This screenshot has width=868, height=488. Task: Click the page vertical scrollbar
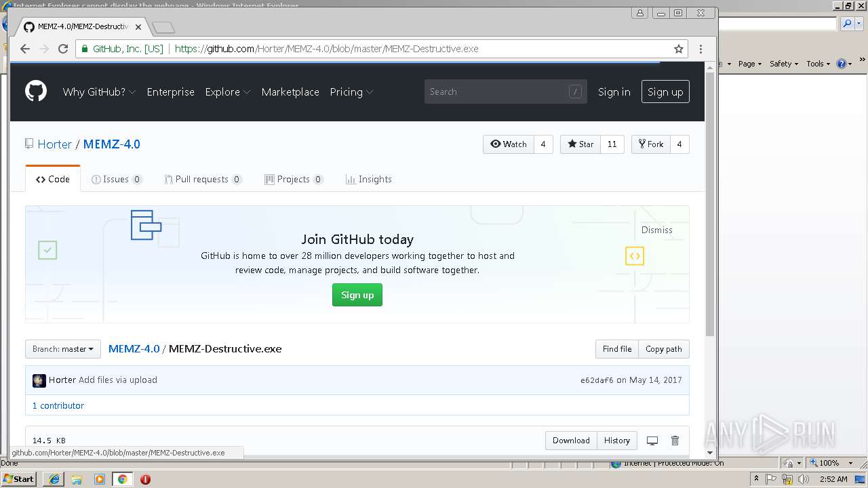click(710, 203)
